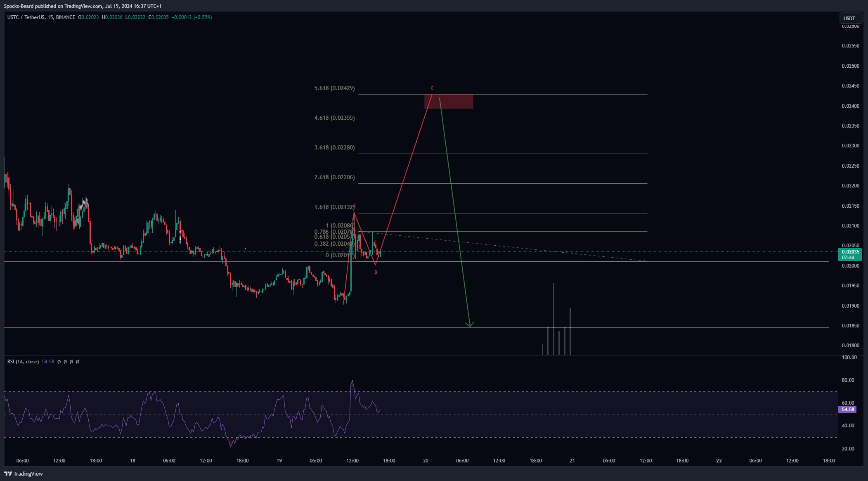Select the 2.618 (0.02206) Fibonacci label

[x=334, y=177]
